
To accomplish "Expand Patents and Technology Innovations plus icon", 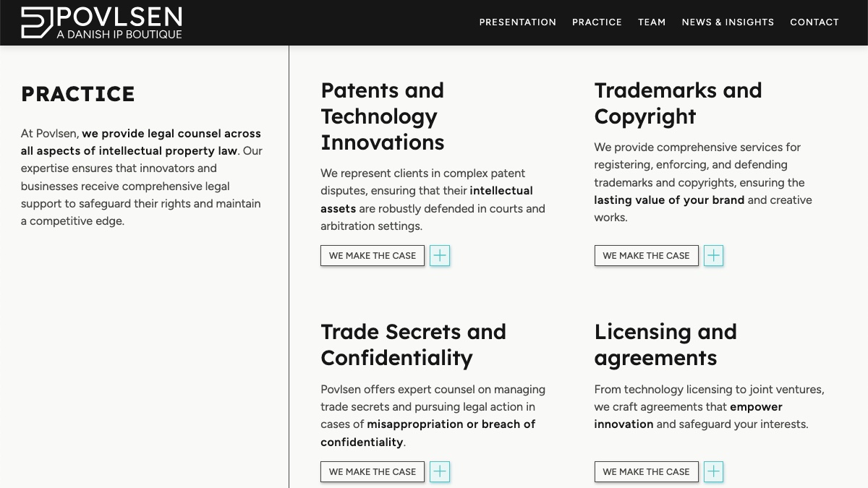I will [440, 255].
